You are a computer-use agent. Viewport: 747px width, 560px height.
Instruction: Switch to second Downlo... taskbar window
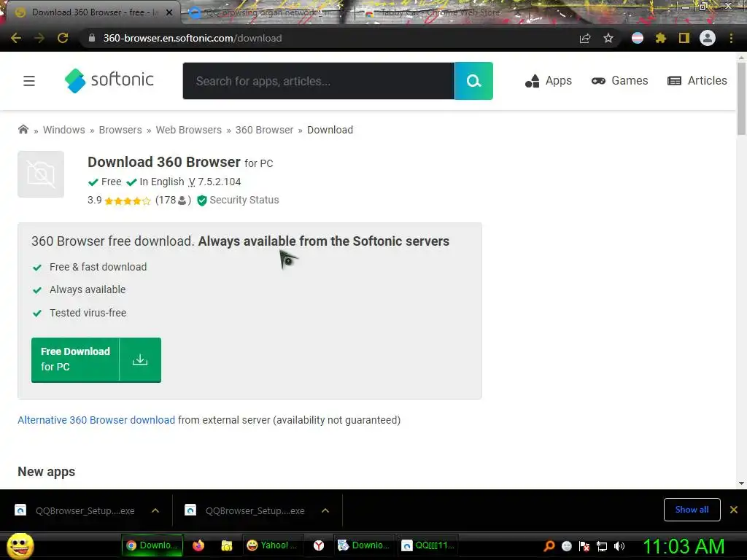tap(363, 545)
